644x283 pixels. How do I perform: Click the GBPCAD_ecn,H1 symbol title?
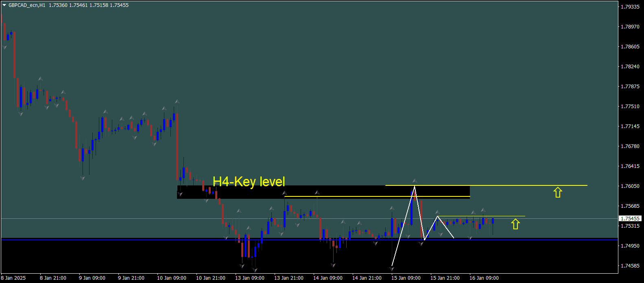point(27,5)
